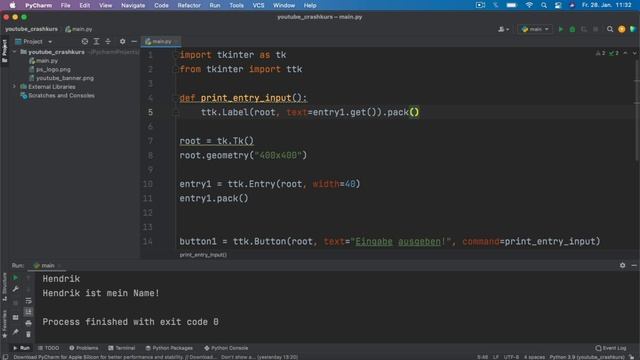Click the warnings count indicator in editor
Viewport: 640px width, 360px height.
[601, 53]
